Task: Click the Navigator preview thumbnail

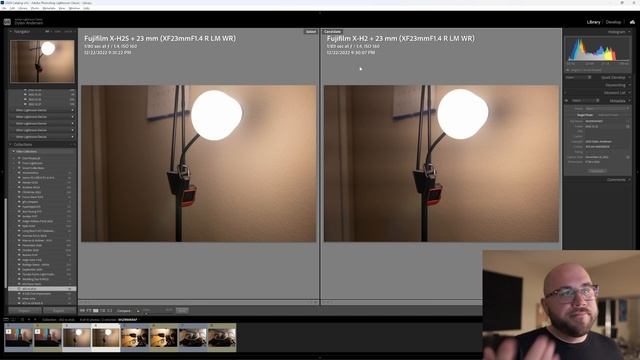Action: pos(42,61)
